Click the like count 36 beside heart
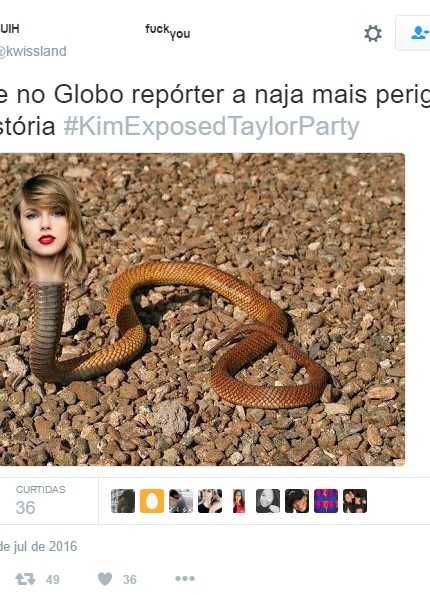430x595 pixels. 129,579
